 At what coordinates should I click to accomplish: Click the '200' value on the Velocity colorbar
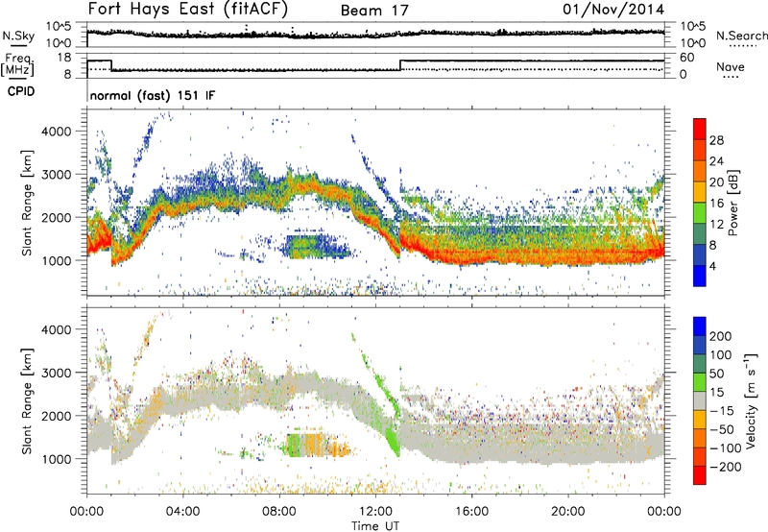[x=721, y=336]
